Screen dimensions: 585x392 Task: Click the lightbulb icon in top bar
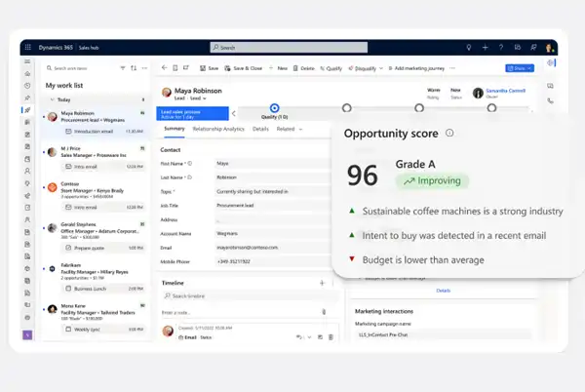[x=469, y=47]
